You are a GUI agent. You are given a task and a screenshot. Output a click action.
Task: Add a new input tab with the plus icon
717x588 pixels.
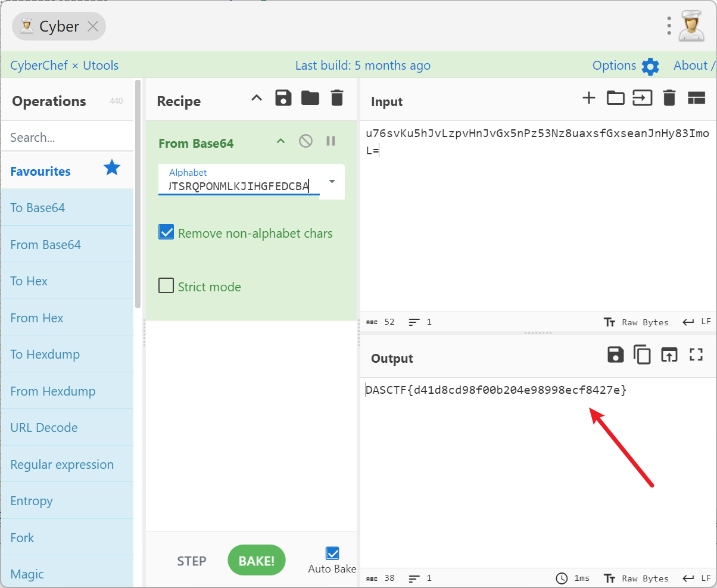[588, 98]
